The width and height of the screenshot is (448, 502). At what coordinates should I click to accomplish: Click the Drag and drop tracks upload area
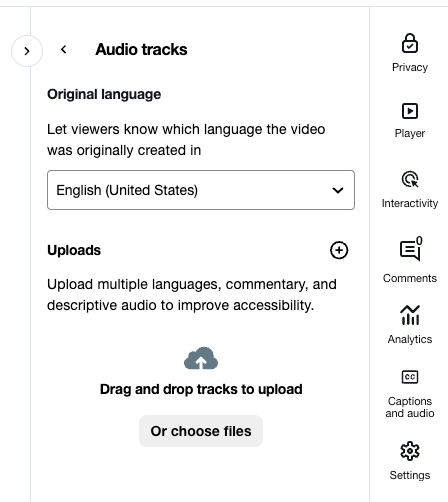[x=201, y=389]
